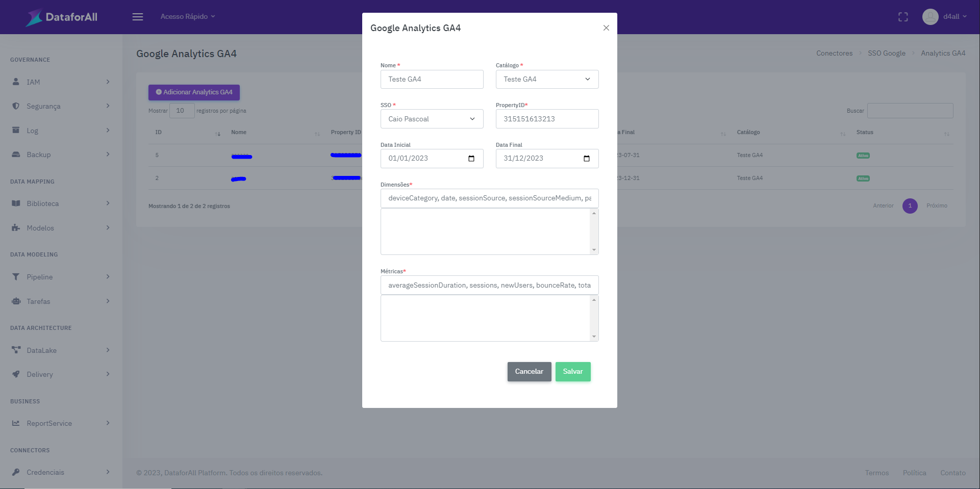Open the SSO dropdown showing Caio Pascoal

[x=432, y=119]
